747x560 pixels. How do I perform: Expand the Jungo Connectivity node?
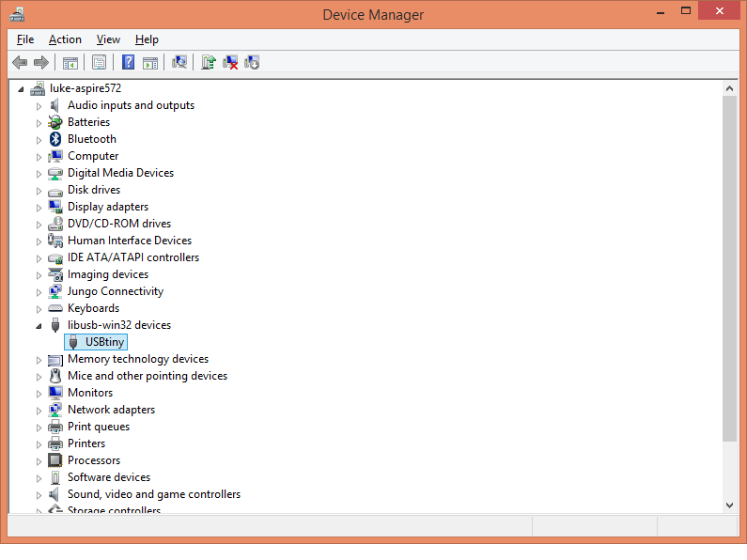(x=39, y=292)
